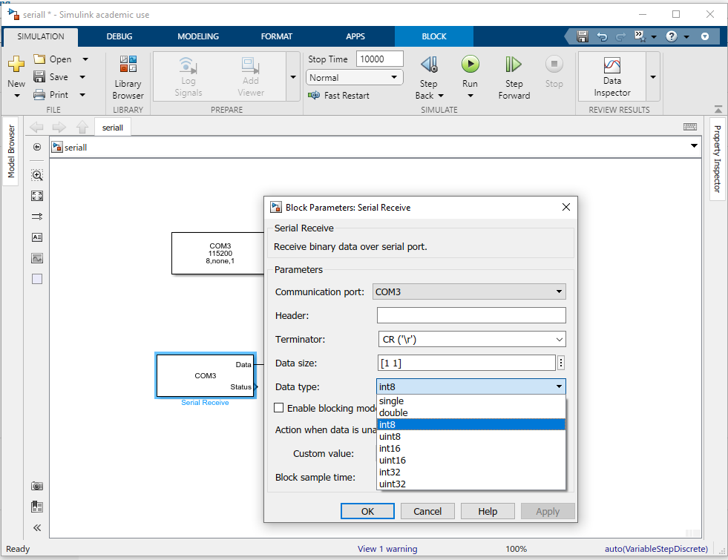Open the Library Browser

(x=128, y=77)
